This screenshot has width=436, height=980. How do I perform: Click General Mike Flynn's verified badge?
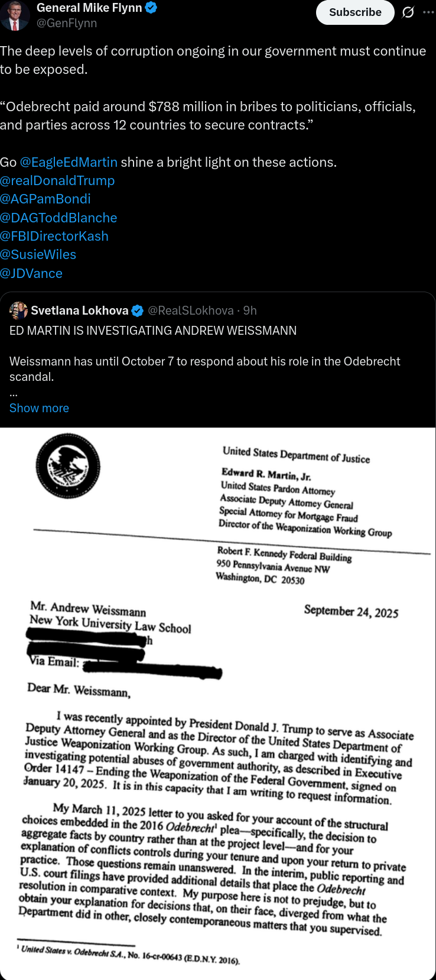(152, 8)
